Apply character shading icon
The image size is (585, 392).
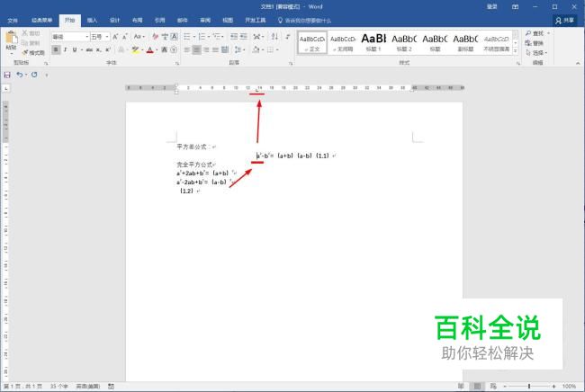click(x=164, y=49)
